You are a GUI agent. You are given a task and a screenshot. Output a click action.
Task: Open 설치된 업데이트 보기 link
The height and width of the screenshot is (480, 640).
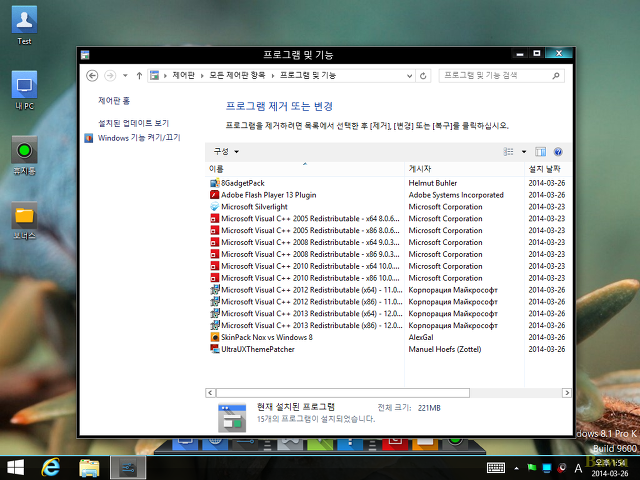tap(133, 123)
